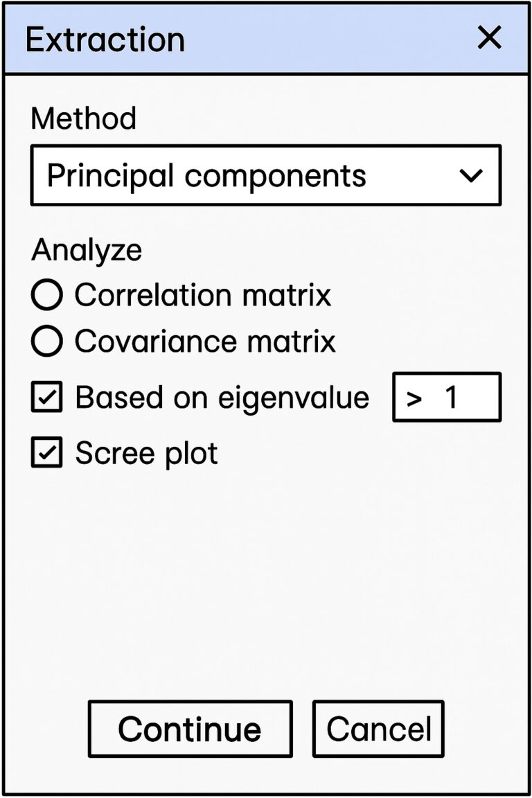Click the Analyze section label
The height and width of the screenshot is (798, 532).
pos(86,249)
